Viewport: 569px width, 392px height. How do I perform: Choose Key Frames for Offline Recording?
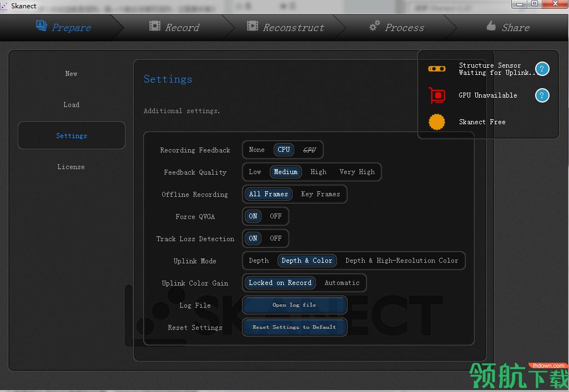320,194
